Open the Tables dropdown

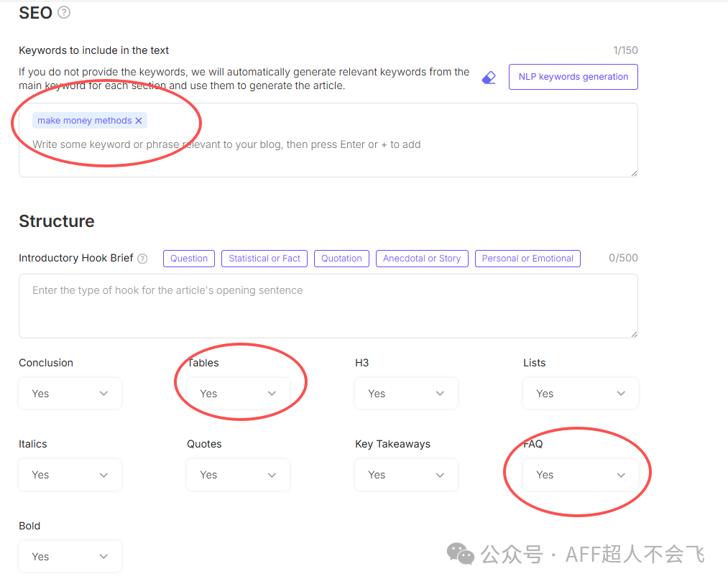click(x=238, y=394)
